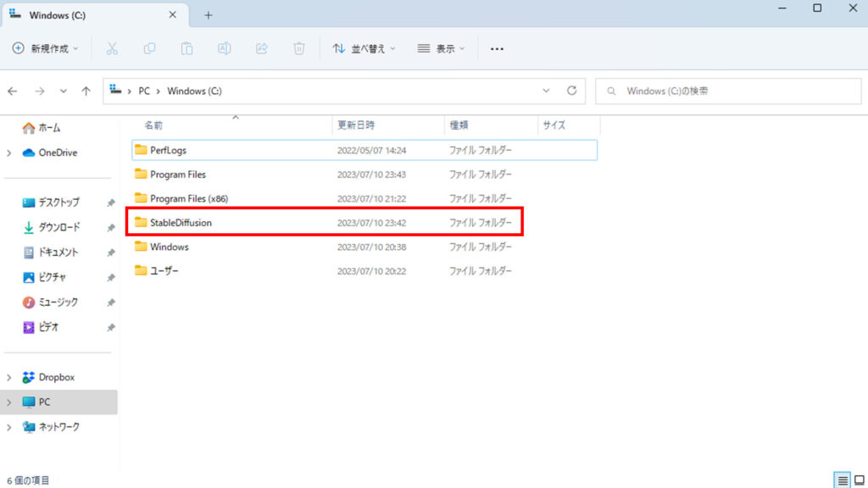
Task: Open the 新規作成 new item menu
Action: [46, 48]
